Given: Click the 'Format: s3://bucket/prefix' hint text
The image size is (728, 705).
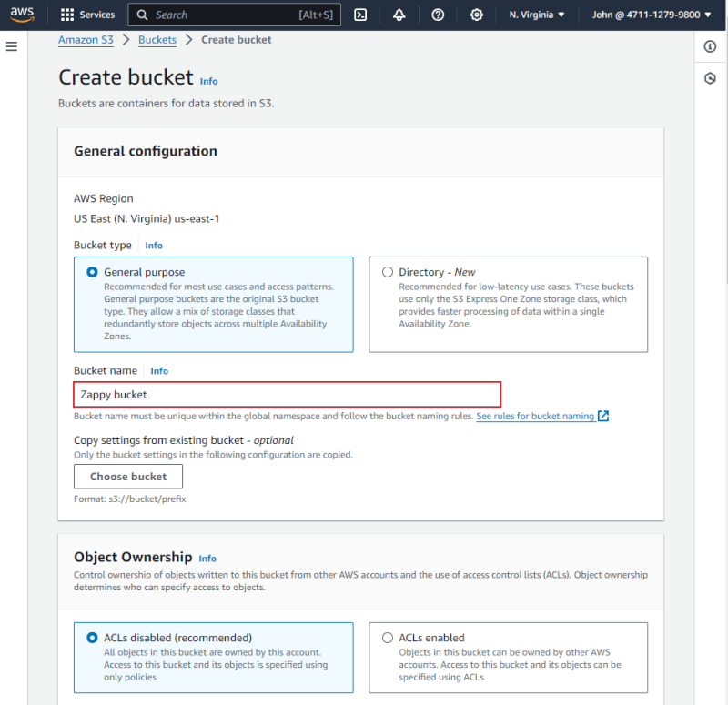Looking at the screenshot, I should [x=130, y=499].
